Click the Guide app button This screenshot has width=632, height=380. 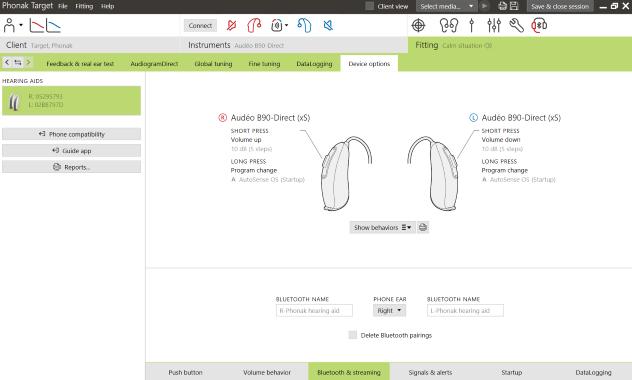(71, 151)
